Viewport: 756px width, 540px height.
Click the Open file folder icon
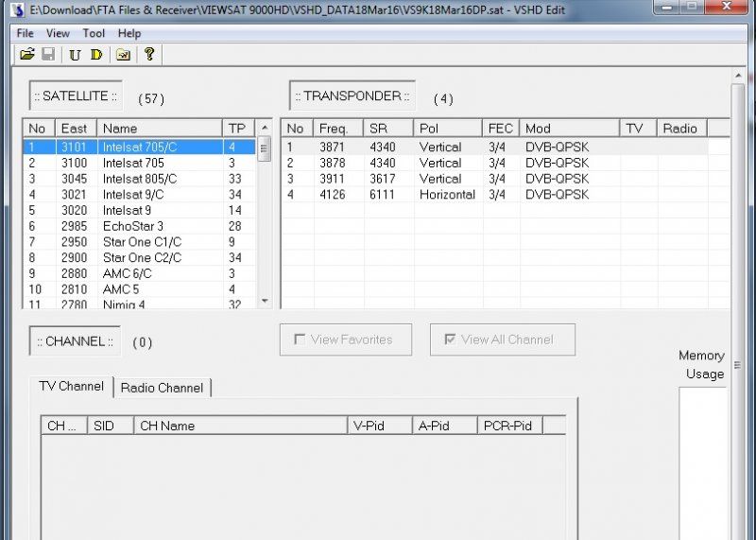(27, 55)
